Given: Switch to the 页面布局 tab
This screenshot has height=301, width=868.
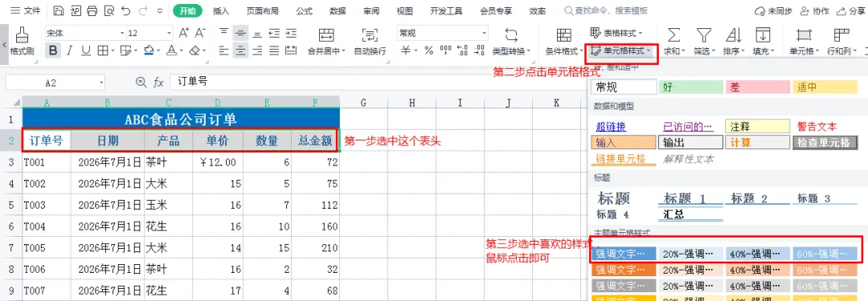Looking at the screenshot, I should [262, 10].
